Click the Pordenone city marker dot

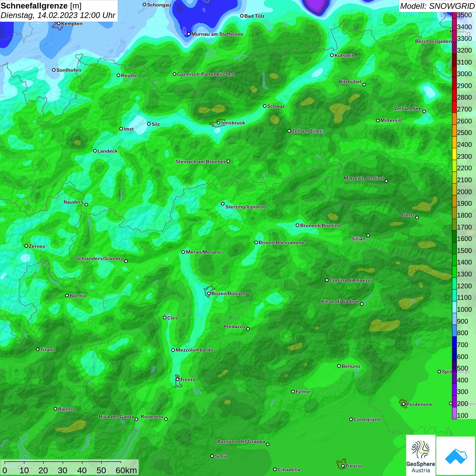pos(404,404)
